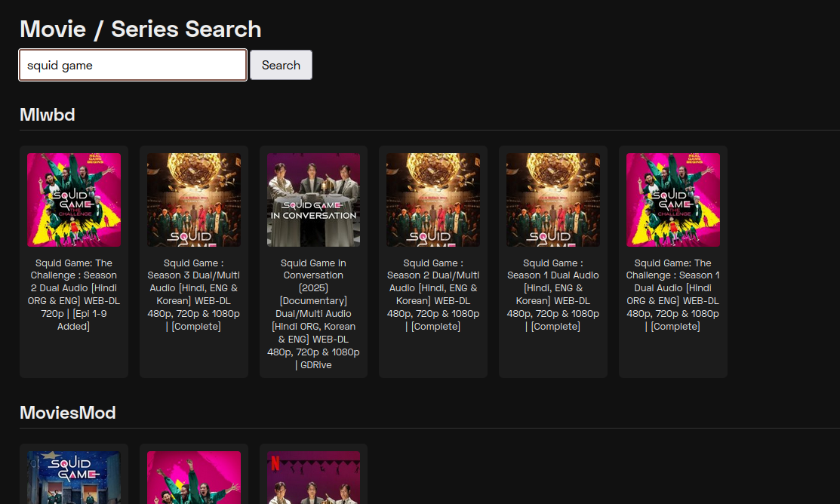Open the Squid Game Season 2 poster thumbnail
The image size is (840, 504).
click(x=433, y=200)
